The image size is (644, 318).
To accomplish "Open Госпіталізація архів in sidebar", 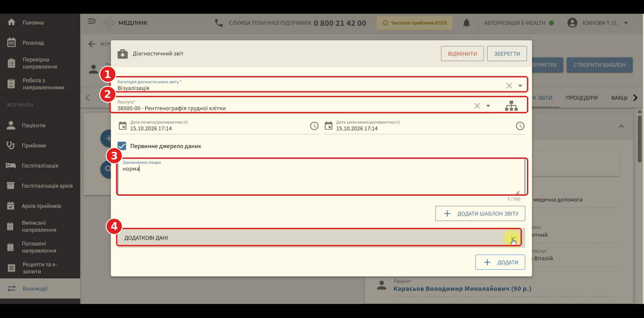I will [x=40, y=186].
